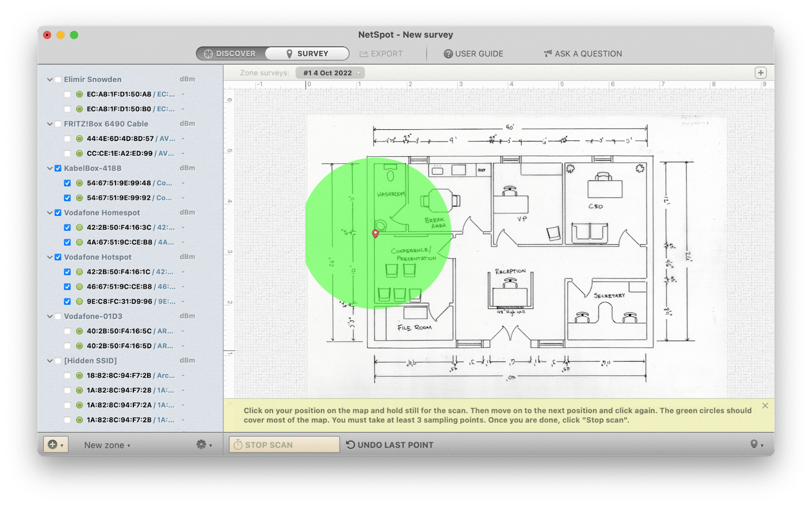Click the red survey point marker on the map
Viewport: 812px width, 506px height.
coord(376,233)
